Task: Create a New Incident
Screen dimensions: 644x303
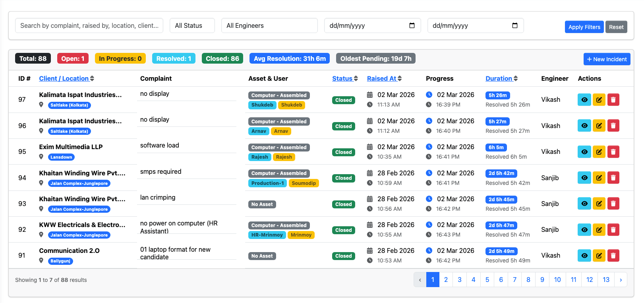Action: click(x=607, y=59)
